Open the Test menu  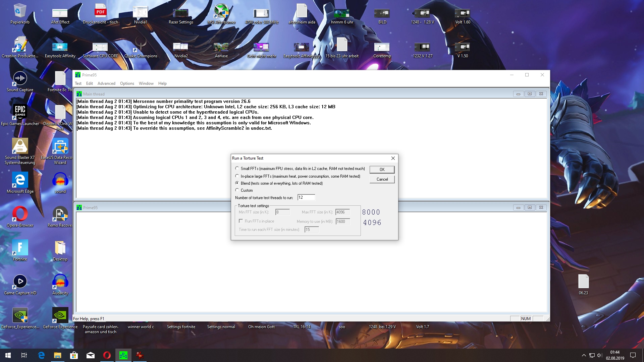coord(78,83)
